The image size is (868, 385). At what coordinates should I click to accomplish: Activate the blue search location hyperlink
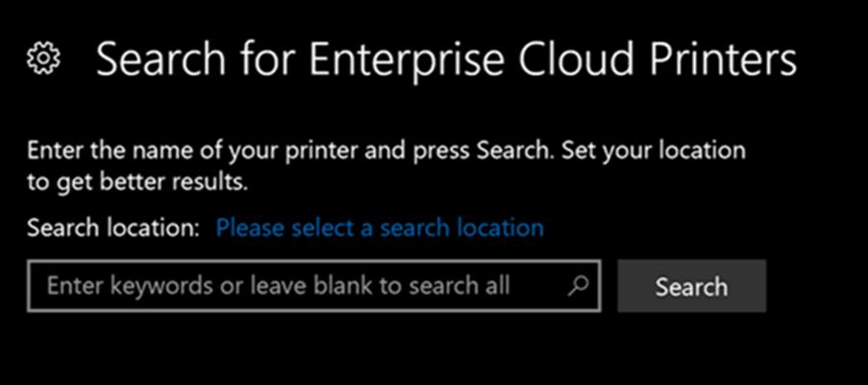(380, 228)
